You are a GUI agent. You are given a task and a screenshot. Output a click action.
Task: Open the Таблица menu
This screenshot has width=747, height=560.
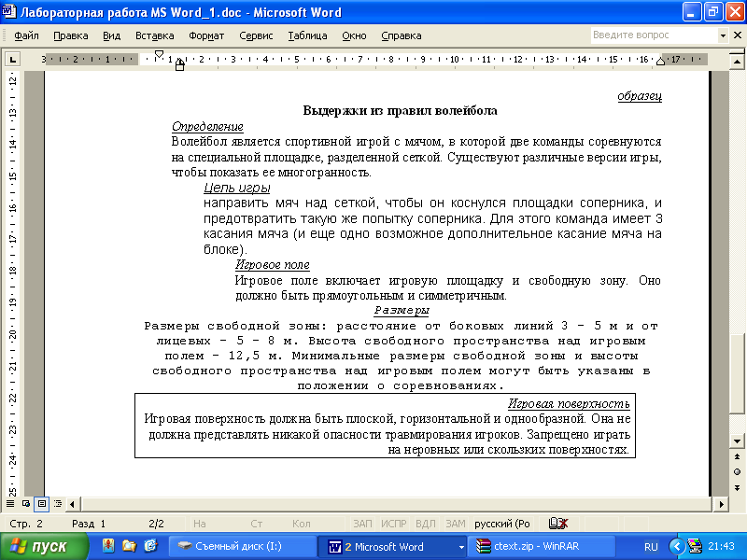[307, 35]
